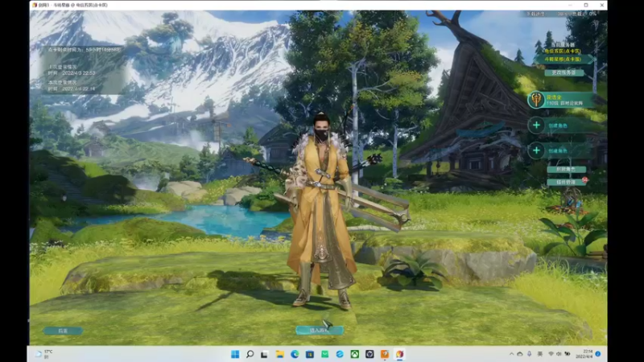Click the point-card remaining time text
Screen dimensions: 644x362
pyautogui.click(x=85, y=50)
